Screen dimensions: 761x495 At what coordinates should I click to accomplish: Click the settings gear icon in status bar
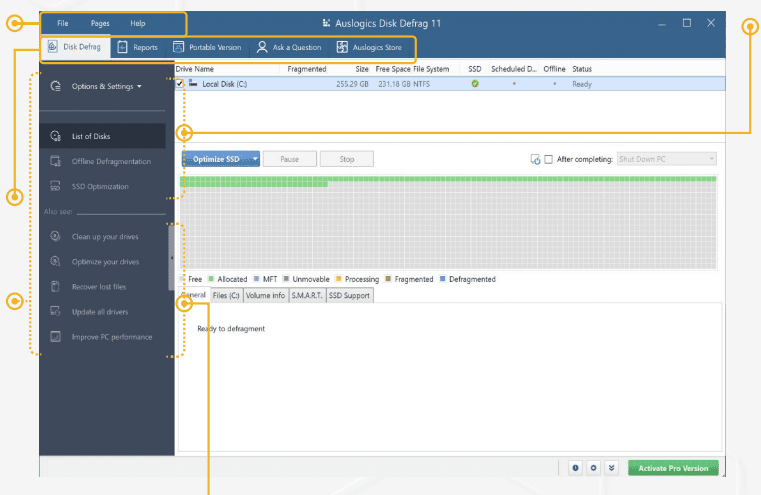click(x=593, y=468)
